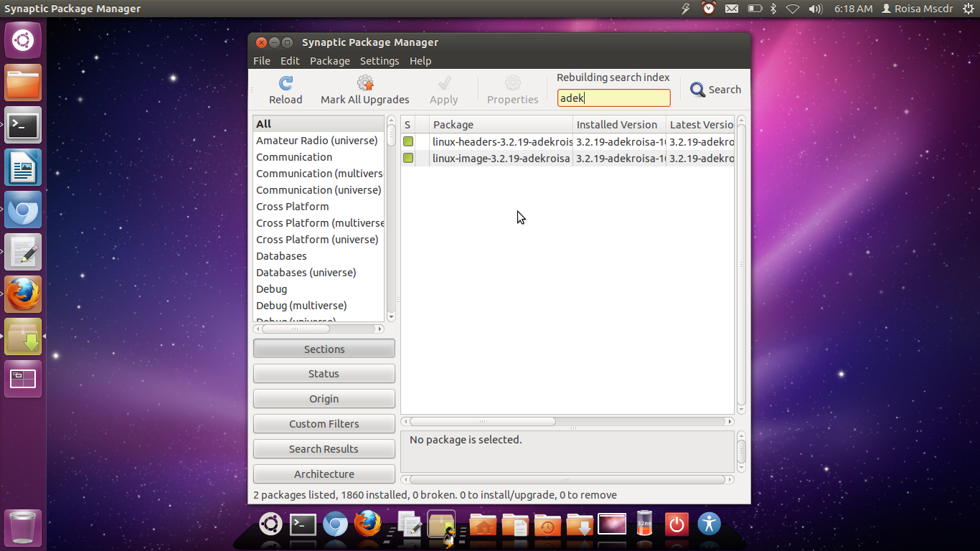The image size is (980, 551).
Task: Open Terminal from left launcher
Action: [23, 125]
